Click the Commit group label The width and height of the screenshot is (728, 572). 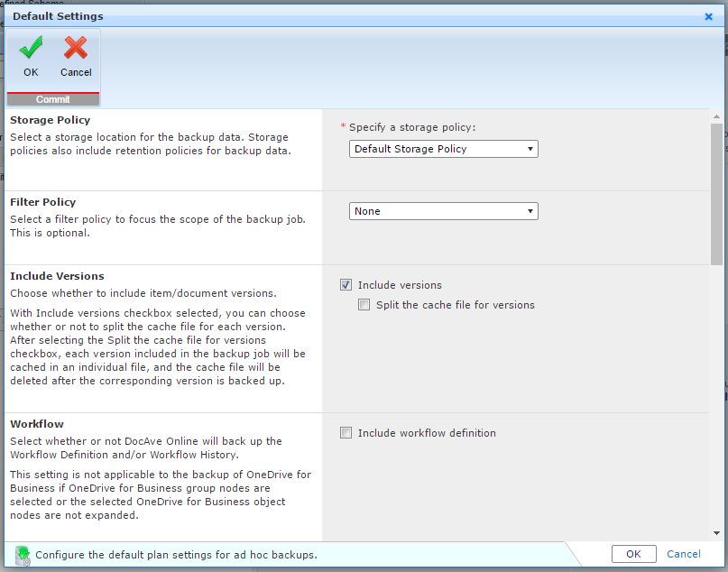tap(52, 99)
